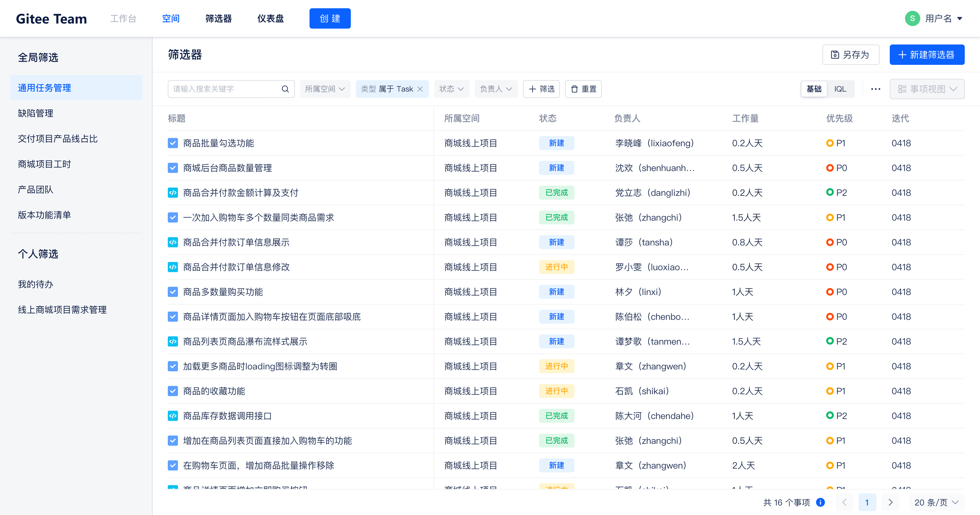Click the search magnifier icon
This screenshot has width=980, height=515.
(x=285, y=89)
